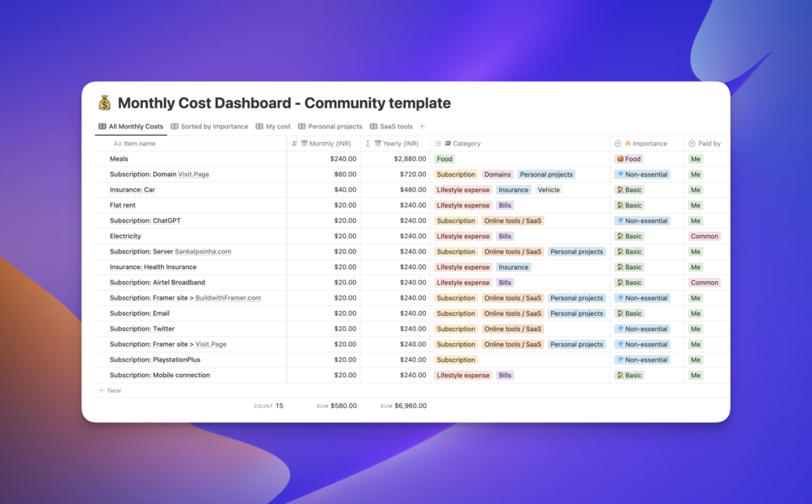This screenshot has width=812, height=504.
Task: Click the Vehicle category tag
Action: tap(549, 190)
